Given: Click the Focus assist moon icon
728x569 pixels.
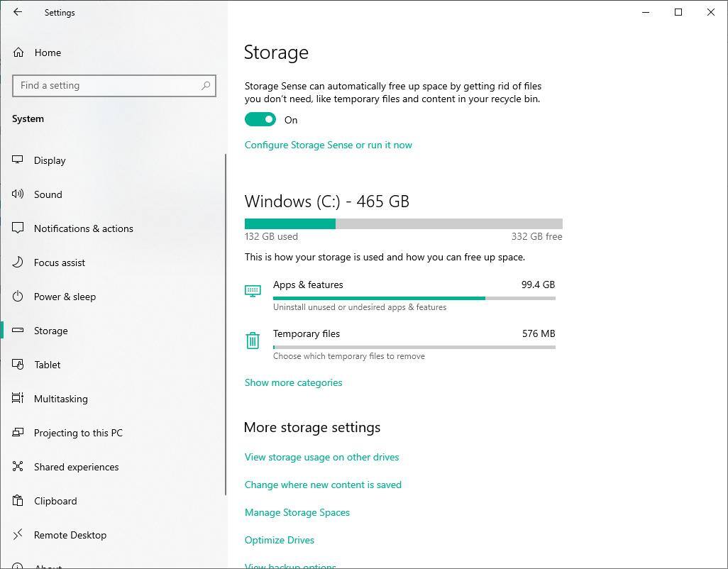Looking at the screenshot, I should coord(18,263).
